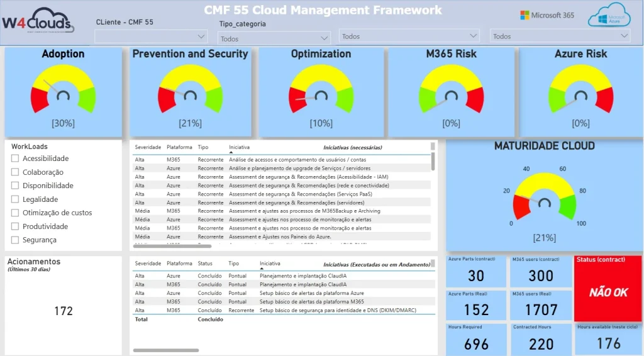Image resolution: width=644 pixels, height=356 pixels.
Task: Open the Todos dropdown below Azure logo
Action: pyautogui.click(x=560, y=36)
